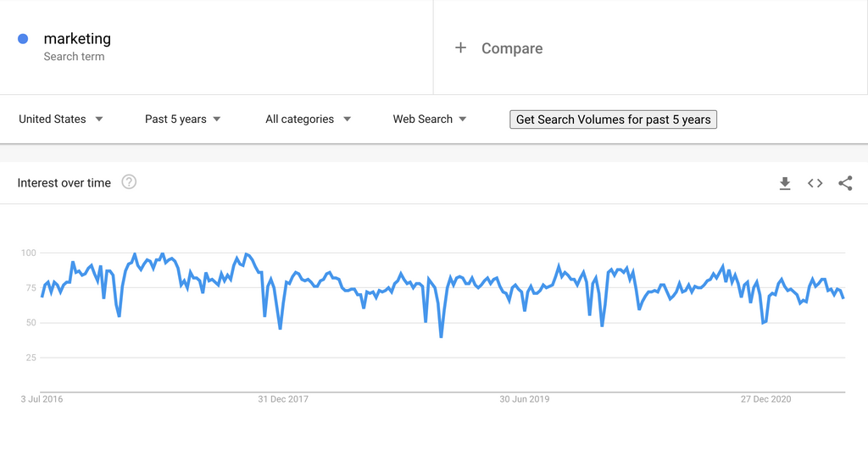Click the 31 Dec 2017 axis label

(283, 399)
